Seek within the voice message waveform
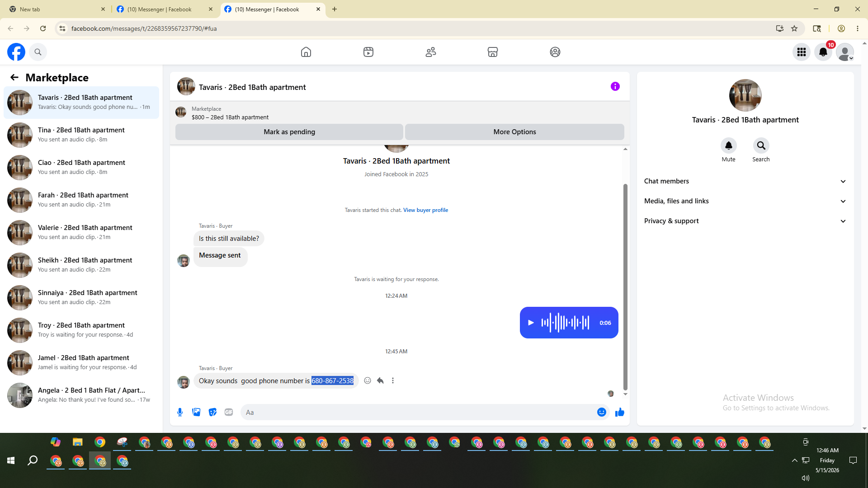Image resolution: width=868 pixels, height=488 pixels. pyautogui.click(x=565, y=323)
